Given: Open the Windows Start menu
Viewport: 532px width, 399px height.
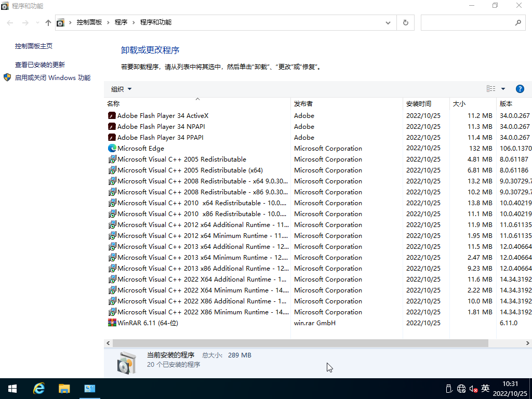Looking at the screenshot, I should click(12, 388).
